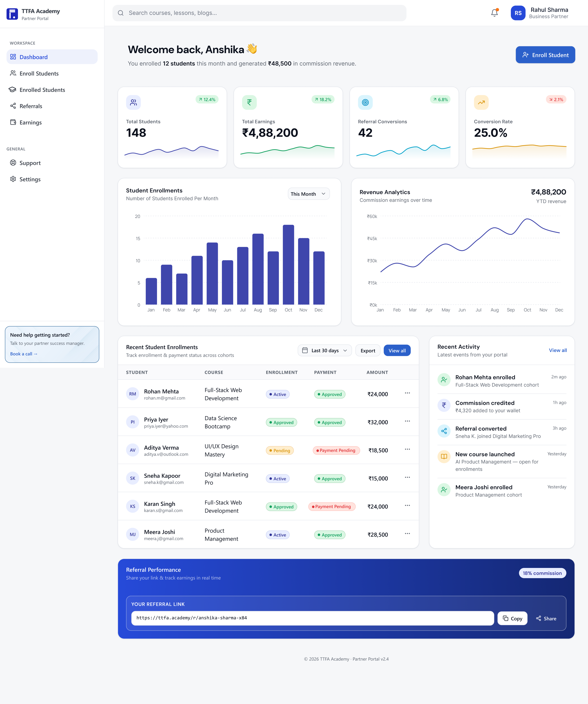
Task: Click the Enroll Student button
Action: [545, 55]
